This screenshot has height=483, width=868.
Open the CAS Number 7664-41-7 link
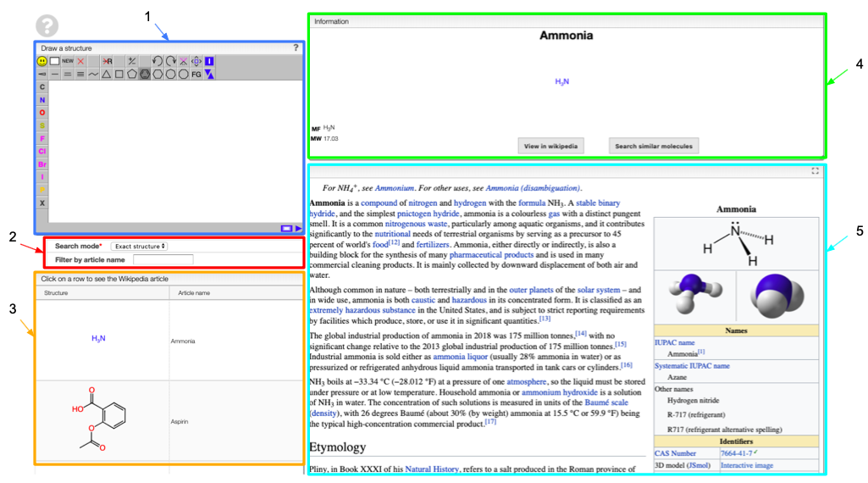point(736,453)
